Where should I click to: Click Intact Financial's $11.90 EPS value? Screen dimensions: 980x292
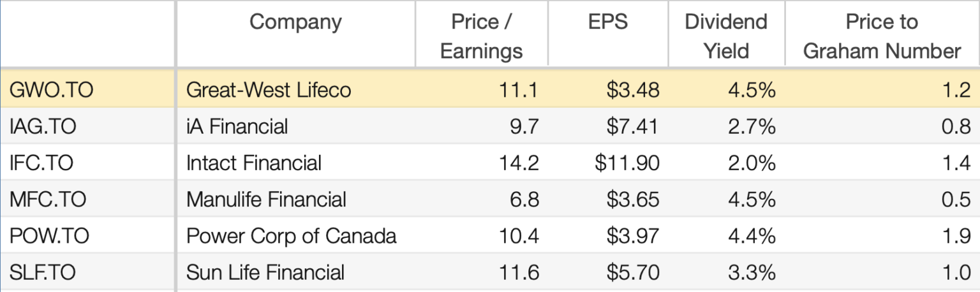click(627, 163)
